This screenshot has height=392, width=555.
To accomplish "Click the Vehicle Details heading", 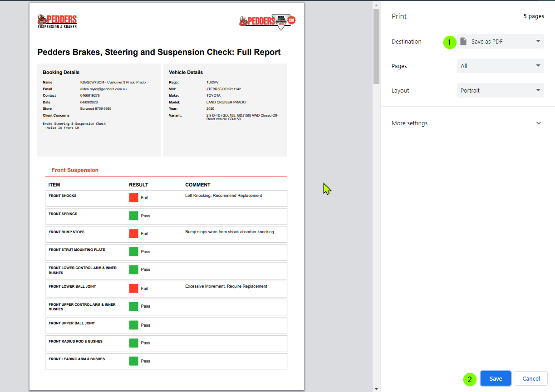I will [x=186, y=72].
